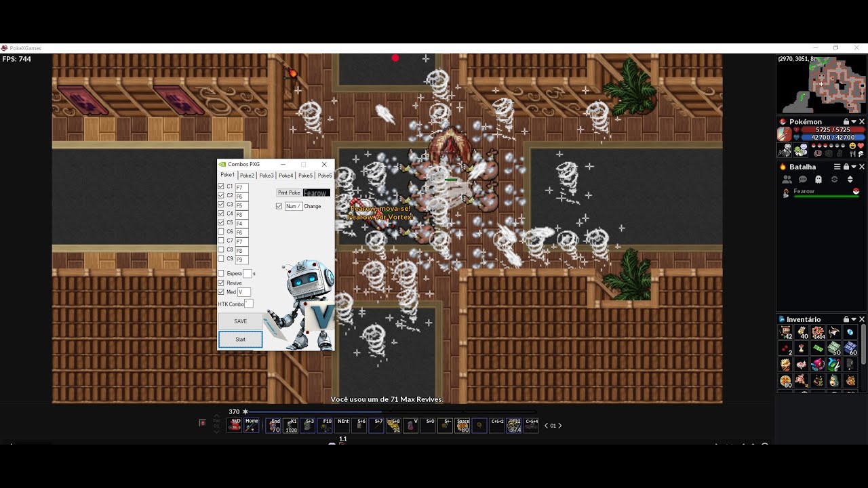Click the Batalha sort arrows icon
Screen dimensions: 868x488
pos(850,180)
